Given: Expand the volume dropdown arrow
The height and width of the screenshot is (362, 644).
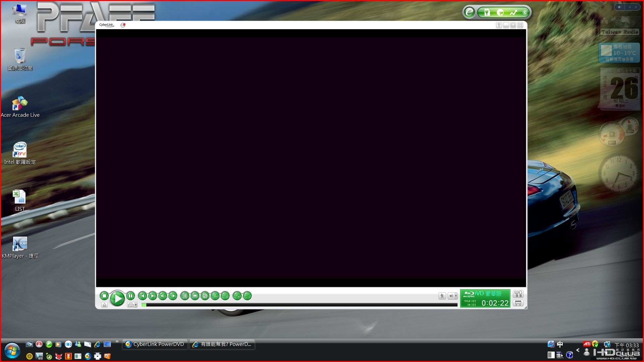Looking at the screenshot, I should [456, 296].
